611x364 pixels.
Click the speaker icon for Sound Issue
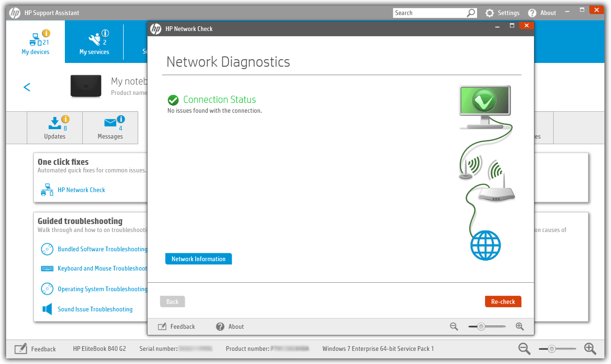pyautogui.click(x=47, y=309)
